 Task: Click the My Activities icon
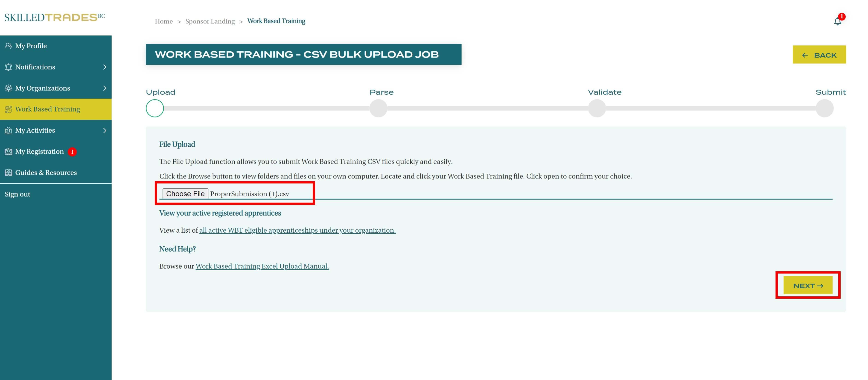point(9,131)
